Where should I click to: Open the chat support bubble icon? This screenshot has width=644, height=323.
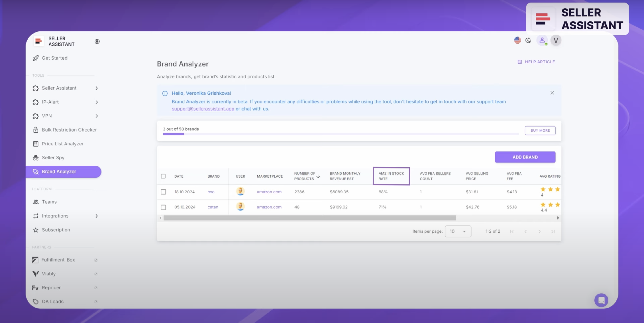point(601,300)
